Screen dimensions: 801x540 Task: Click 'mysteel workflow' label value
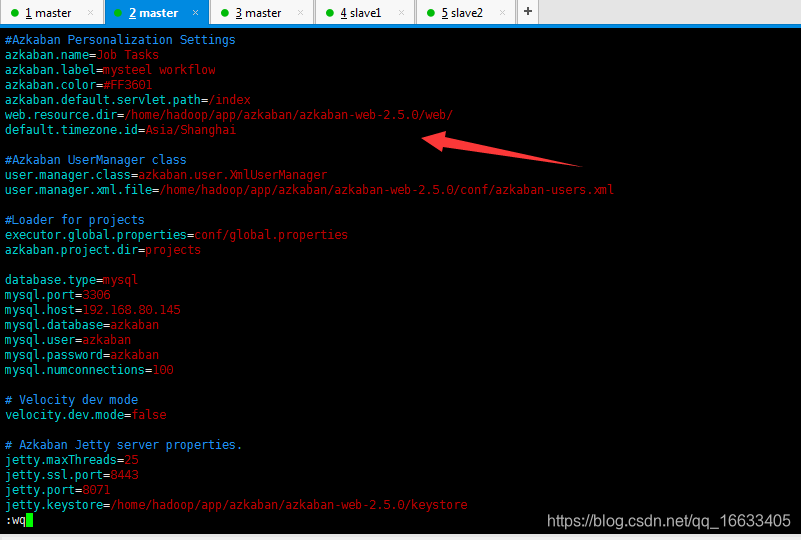coord(159,69)
